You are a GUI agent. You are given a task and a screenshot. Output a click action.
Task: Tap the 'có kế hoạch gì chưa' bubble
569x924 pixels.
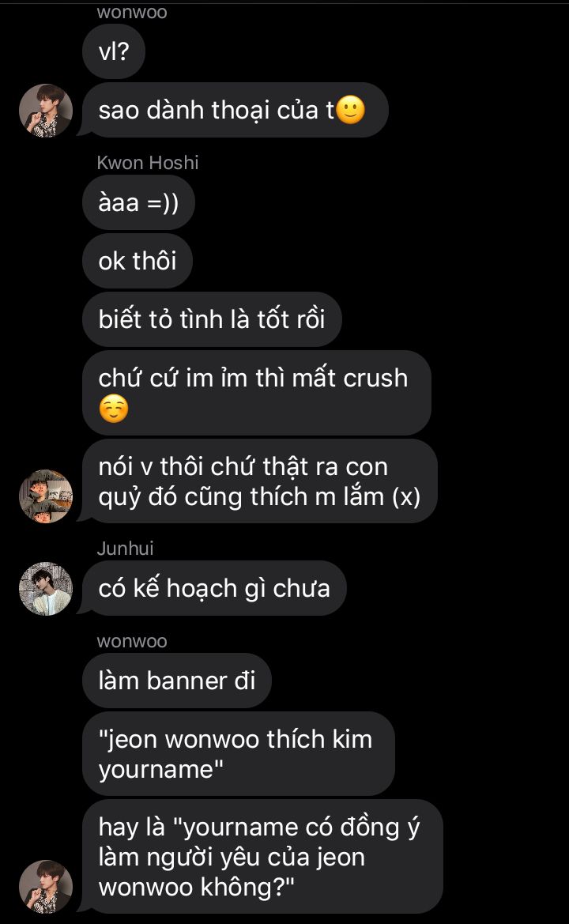[214, 588]
